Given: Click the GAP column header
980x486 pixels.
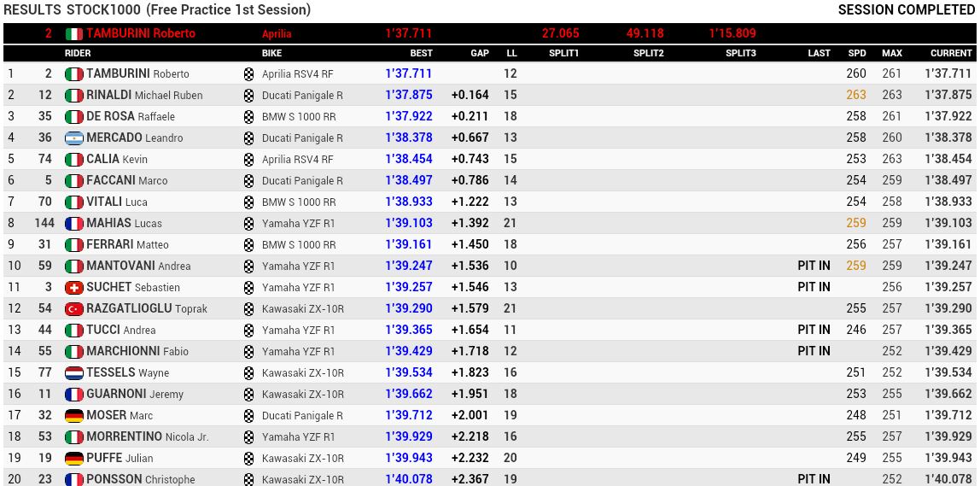Looking at the screenshot, I should pyautogui.click(x=480, y=53).
